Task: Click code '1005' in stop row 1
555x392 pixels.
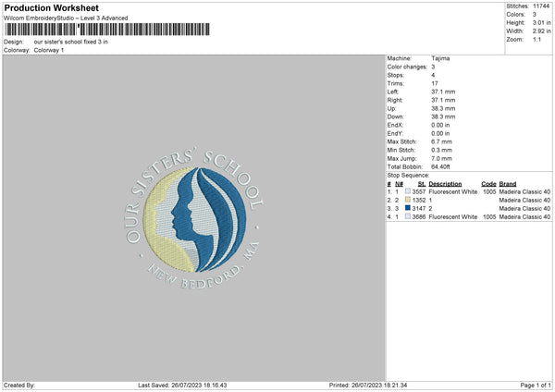Action: point(489,191)
